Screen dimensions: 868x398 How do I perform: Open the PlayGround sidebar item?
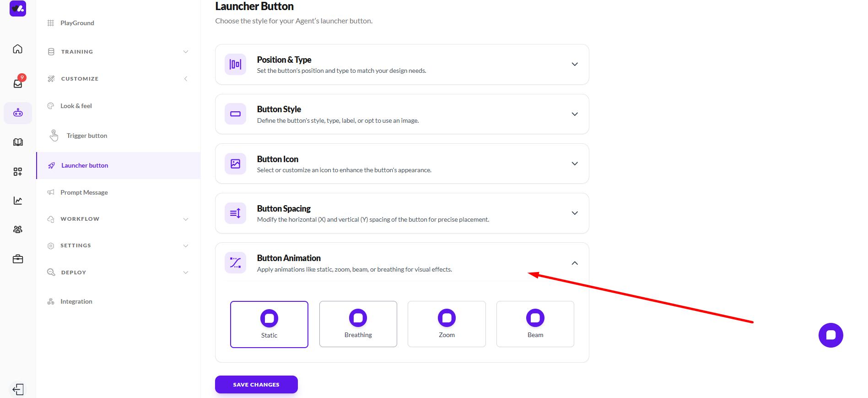pyautogui.click(x=77, y=23)
